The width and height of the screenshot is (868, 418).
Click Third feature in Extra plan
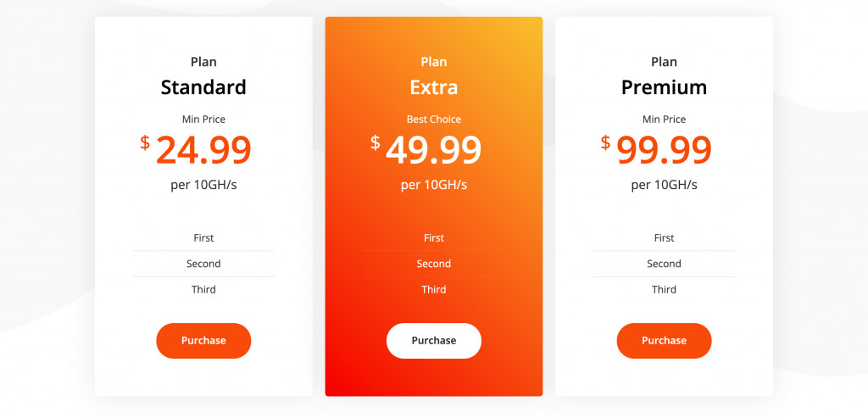pos(434,290)
